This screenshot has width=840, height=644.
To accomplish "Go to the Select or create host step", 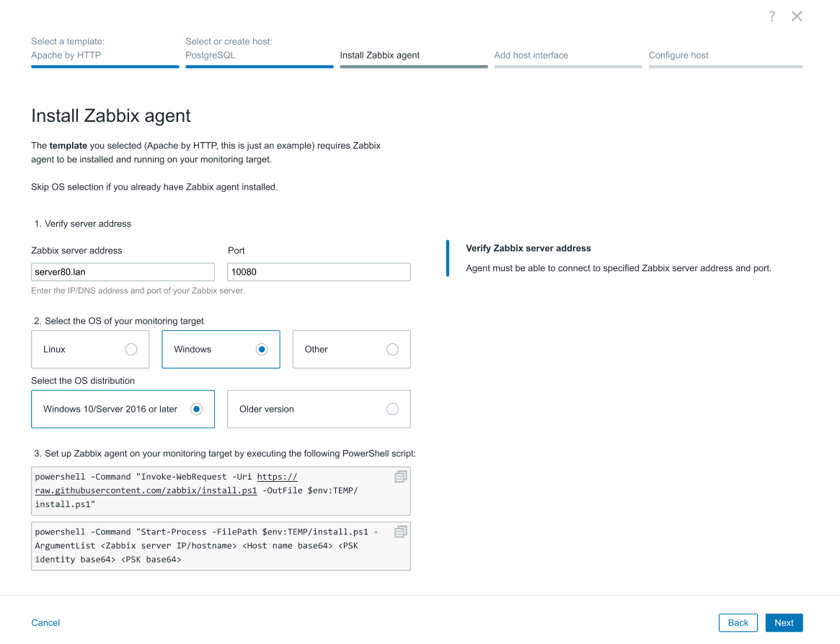I will point(260,52).
